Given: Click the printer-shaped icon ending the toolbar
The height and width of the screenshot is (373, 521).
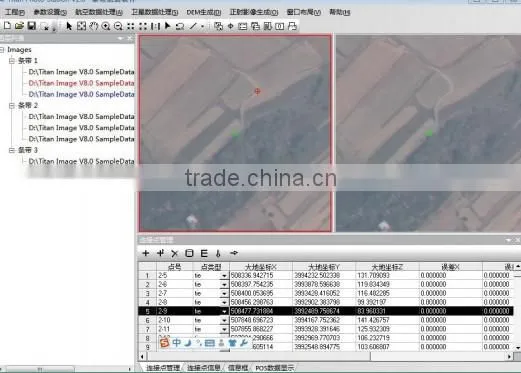Looking at the screenshot, I should coord(292,26).
